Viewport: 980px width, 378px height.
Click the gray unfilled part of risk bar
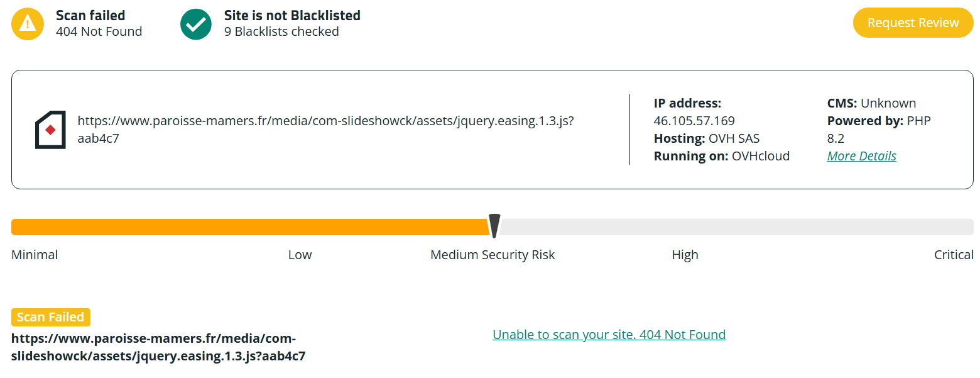[735, 227]
